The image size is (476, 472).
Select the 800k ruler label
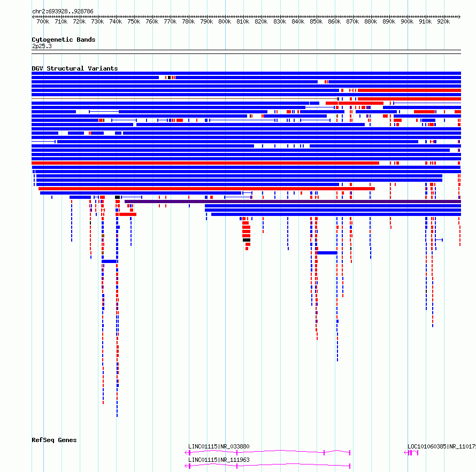225,21
